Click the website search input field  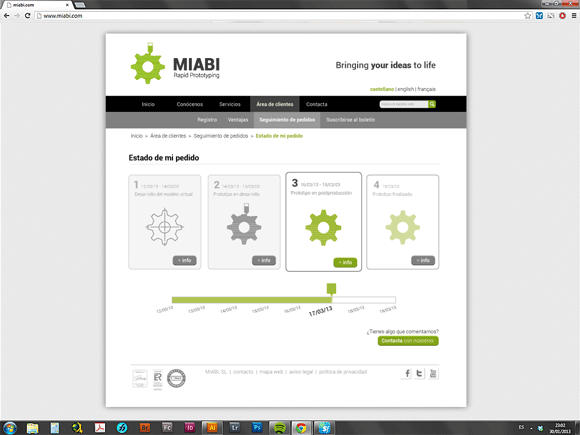[404, 104]
